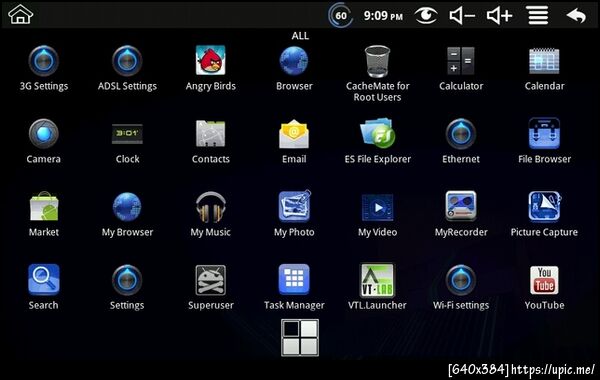This screenshot has height=380, width=600.
Task: Tap the four-square grid button at bottom
Action: point(300,338)
